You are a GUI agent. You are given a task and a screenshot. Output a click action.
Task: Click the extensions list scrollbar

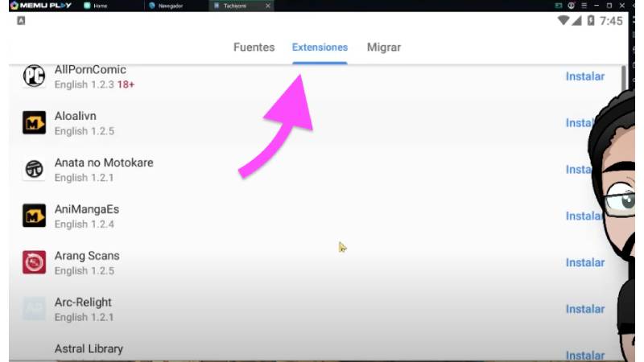pos(624,78)
